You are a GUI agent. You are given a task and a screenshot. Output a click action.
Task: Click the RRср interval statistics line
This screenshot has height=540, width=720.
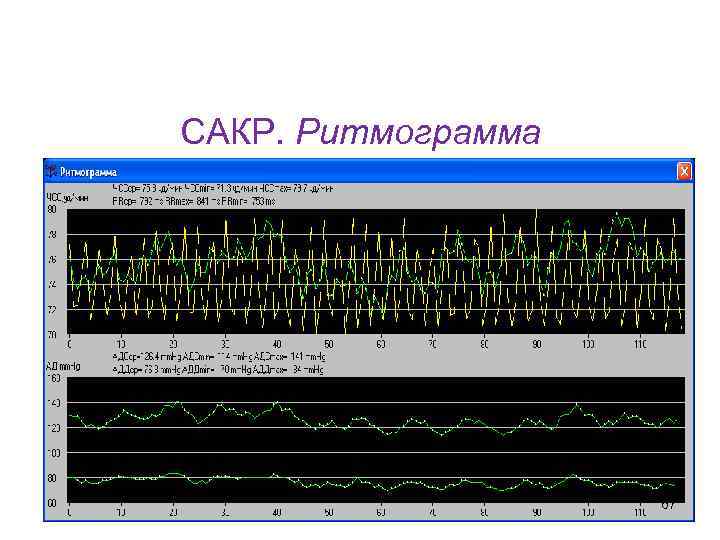(x=194, y=201)
